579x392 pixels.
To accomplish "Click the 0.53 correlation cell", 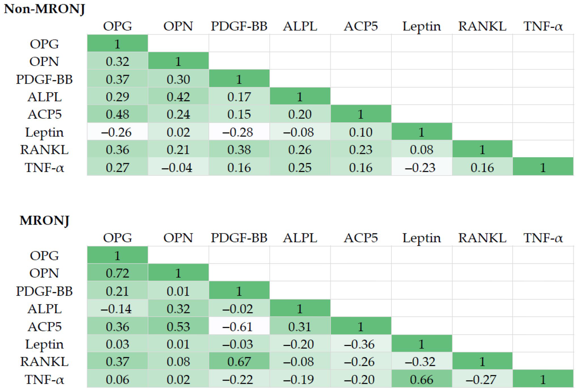I will tap(178, 327).
